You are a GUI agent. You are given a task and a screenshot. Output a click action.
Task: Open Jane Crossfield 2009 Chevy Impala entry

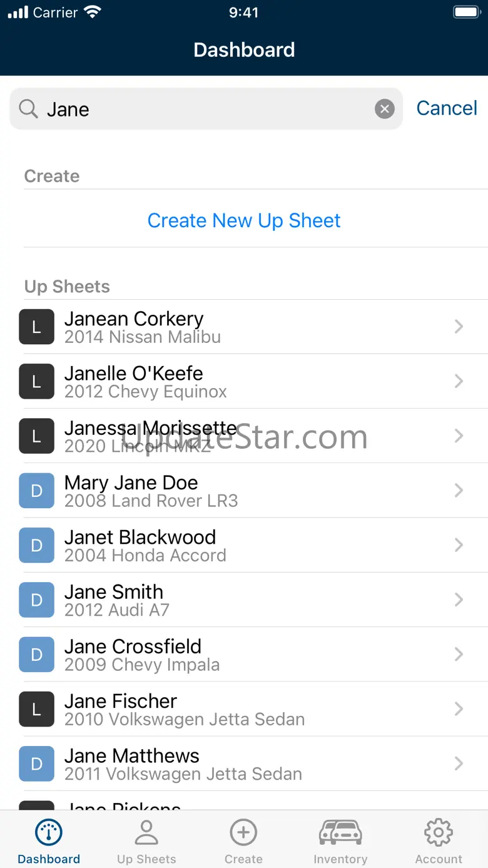pos(244,655)
